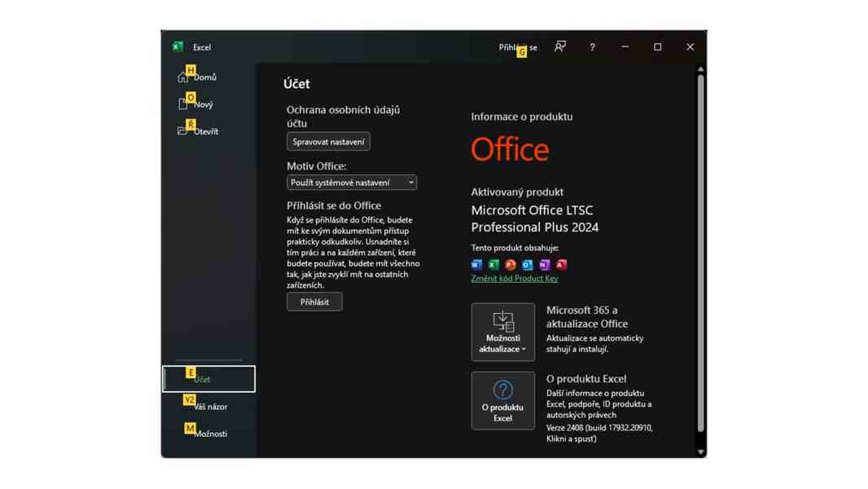
Task: Expand the Motiv Office dropdown
Action: (352, 183)
